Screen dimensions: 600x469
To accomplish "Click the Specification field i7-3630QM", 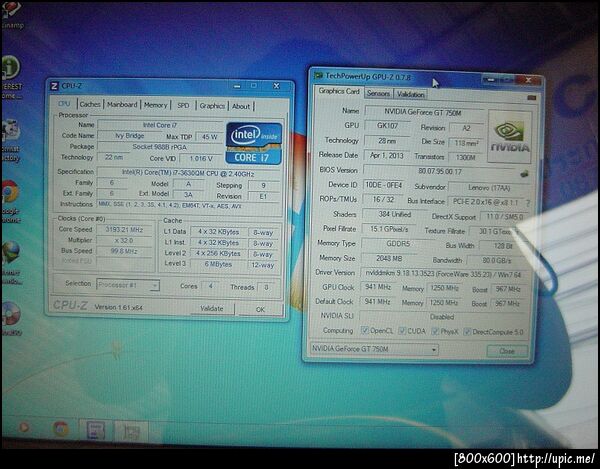I will click(188, 173).
